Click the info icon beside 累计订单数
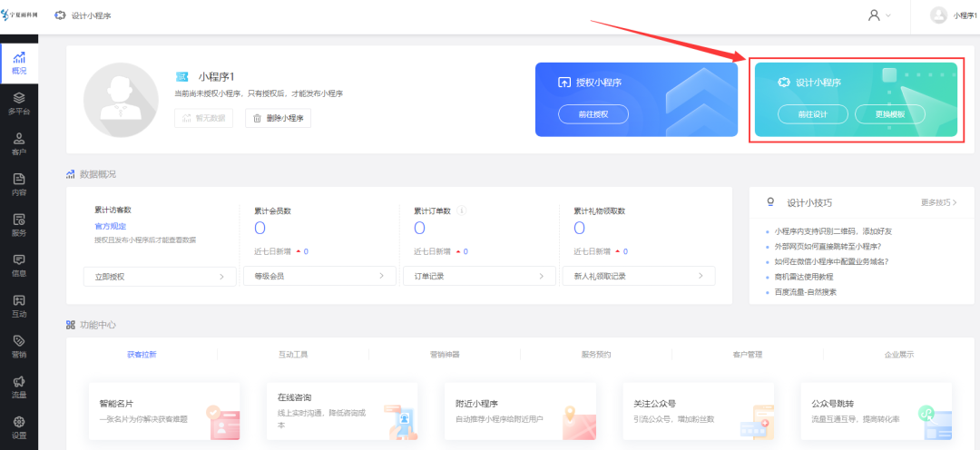Viewport: 980px width, 450px height. tap(462, 210)
